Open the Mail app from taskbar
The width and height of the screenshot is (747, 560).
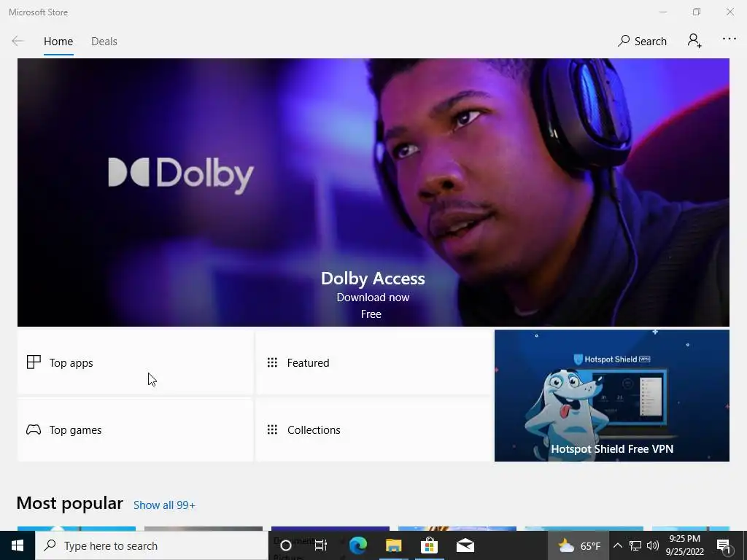[x=465, y=545]
